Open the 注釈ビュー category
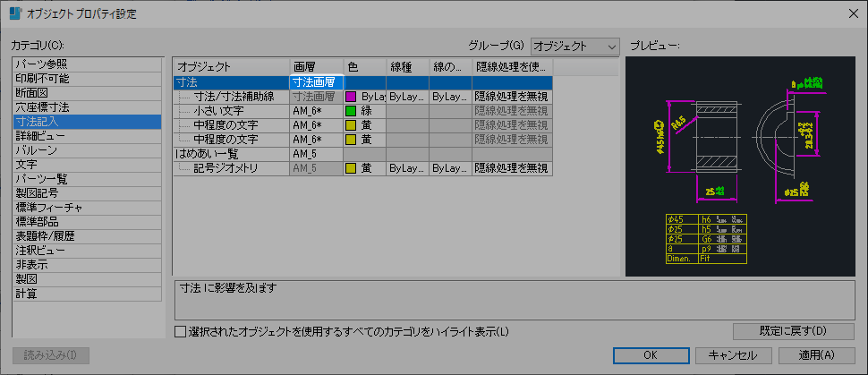 [88, 251]
